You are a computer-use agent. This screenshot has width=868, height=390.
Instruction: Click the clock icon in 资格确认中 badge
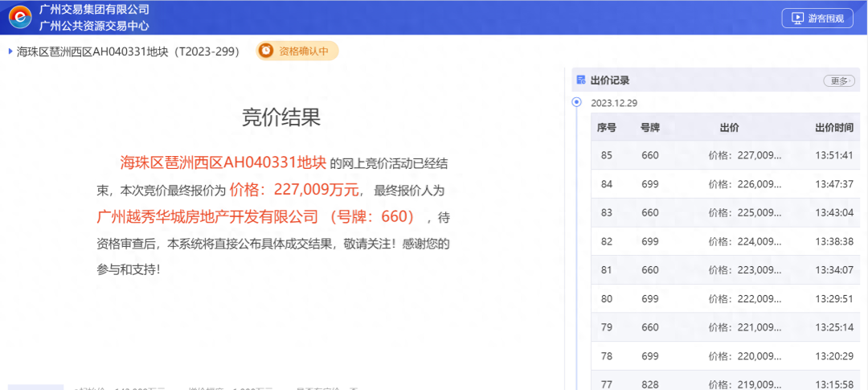[x=266, y=51]
